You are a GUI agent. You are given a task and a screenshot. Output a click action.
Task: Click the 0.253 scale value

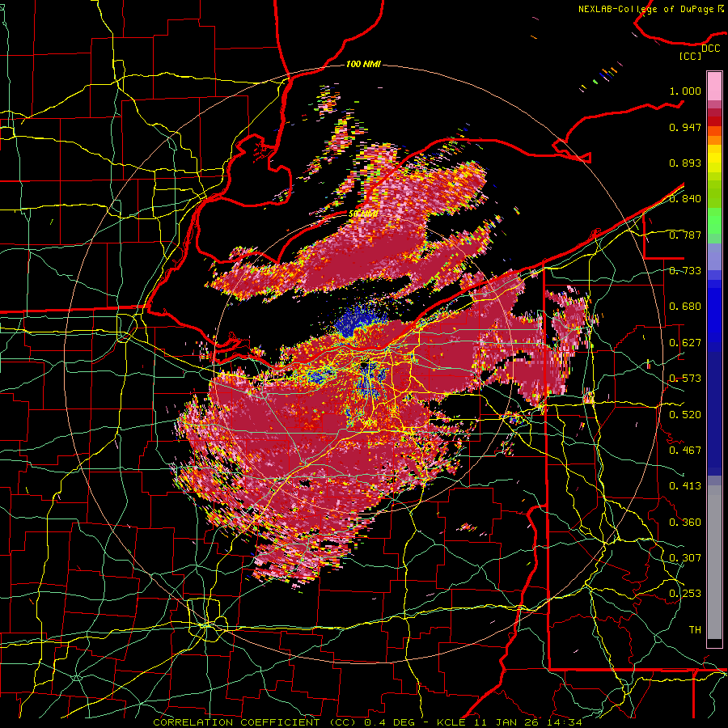(685, 594)
